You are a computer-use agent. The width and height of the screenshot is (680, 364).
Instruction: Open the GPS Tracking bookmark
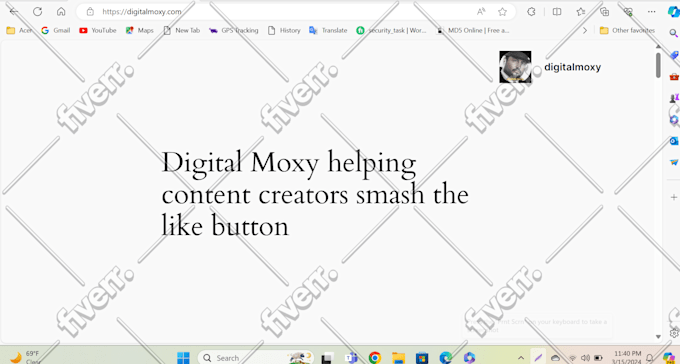[233, 30]
